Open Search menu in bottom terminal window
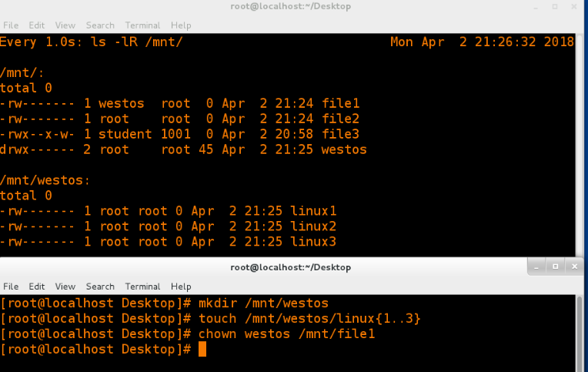This screenshot has width=588, height=372. pos(100,287)
